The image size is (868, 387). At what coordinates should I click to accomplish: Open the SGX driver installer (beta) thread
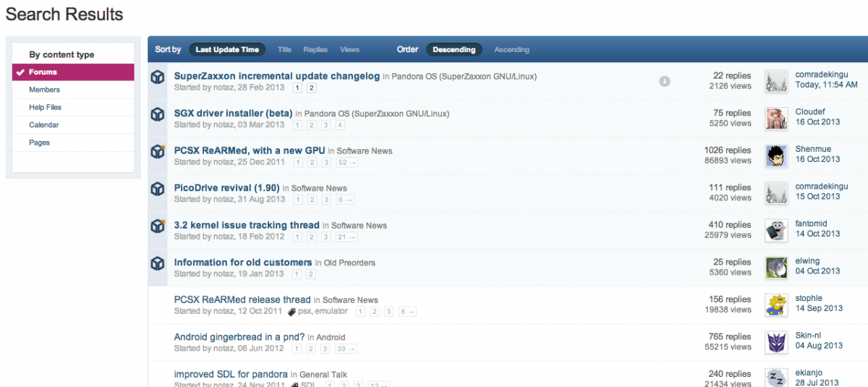tap(233, 114)
